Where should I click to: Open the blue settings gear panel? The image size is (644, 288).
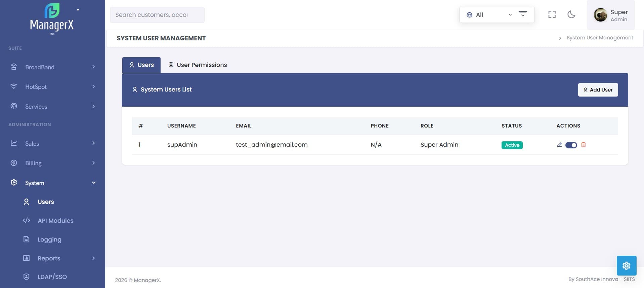[x=627, y=265]
